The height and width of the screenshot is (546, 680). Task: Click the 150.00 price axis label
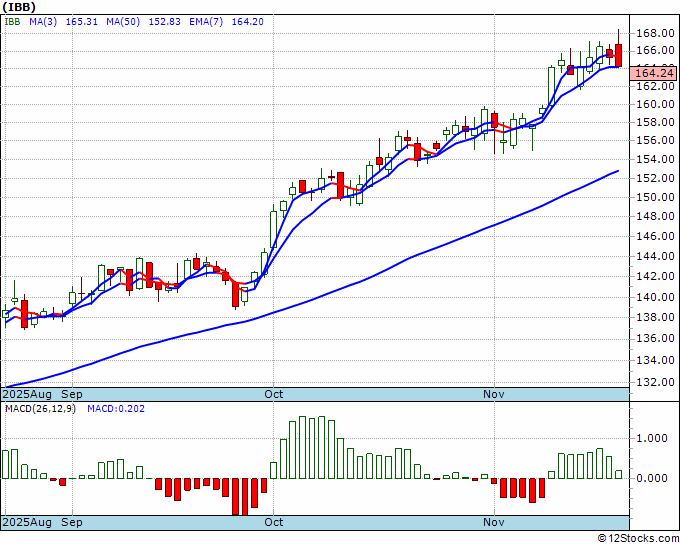click(x=655, y=197)
